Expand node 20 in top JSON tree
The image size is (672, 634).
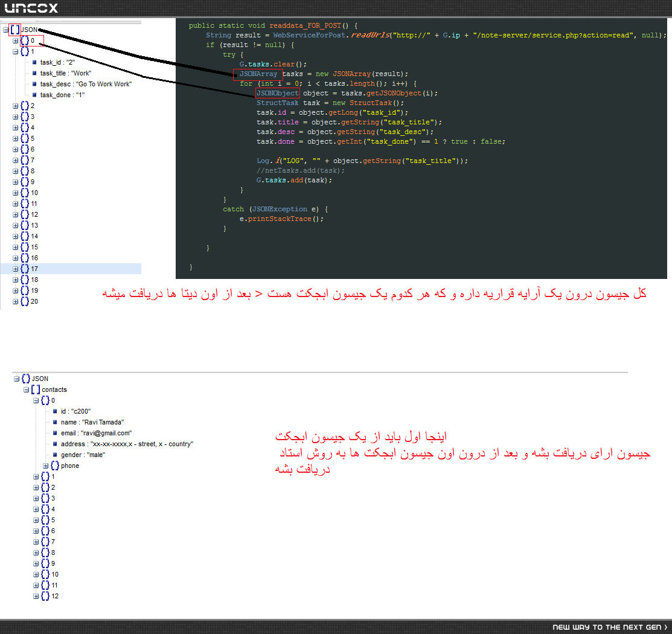(x=16, y=301)
